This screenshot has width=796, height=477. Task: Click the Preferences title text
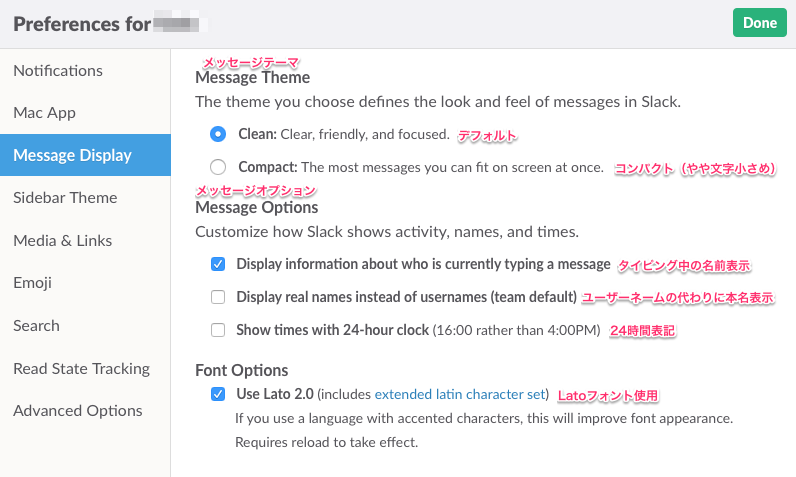(x=82, y=23)
